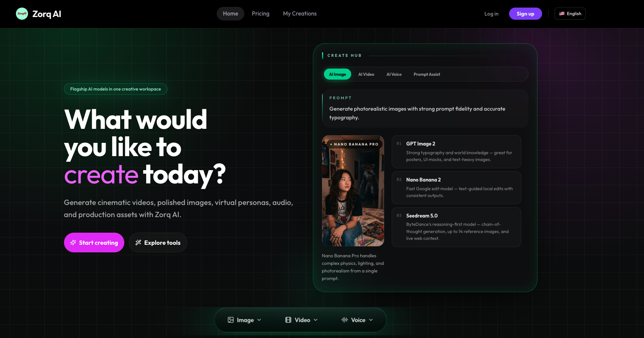644x338 pixels.
Task: Switch to the AI Voice tab
Action: 394,74
